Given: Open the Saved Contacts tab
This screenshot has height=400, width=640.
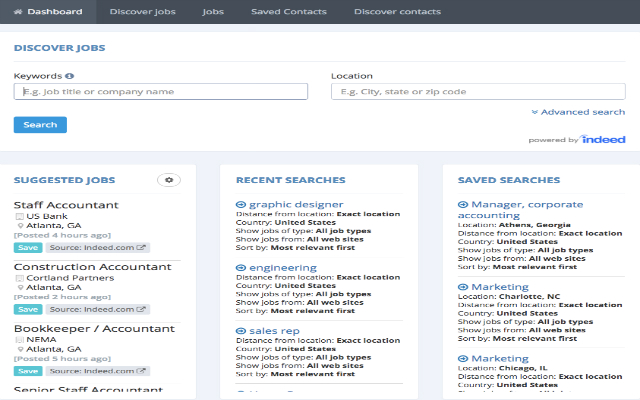Looking at the screenshot, I should (x=288, y=12).
